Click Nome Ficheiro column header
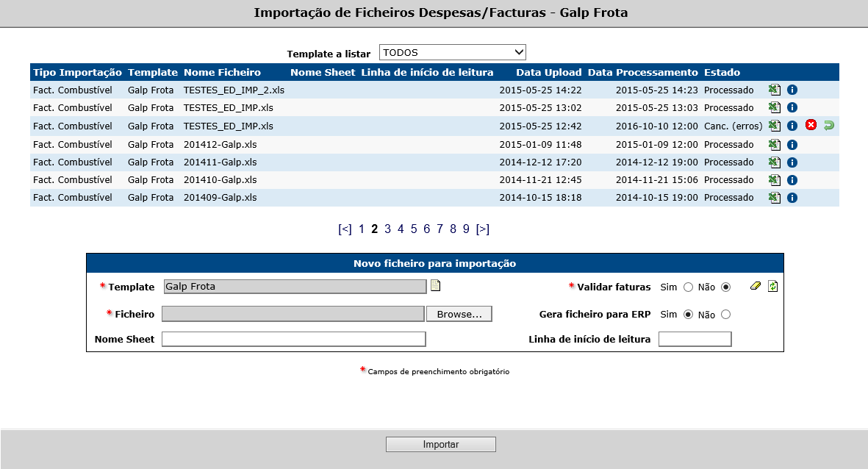The height and width of the screenshot is (469, 868). (222, 73)
